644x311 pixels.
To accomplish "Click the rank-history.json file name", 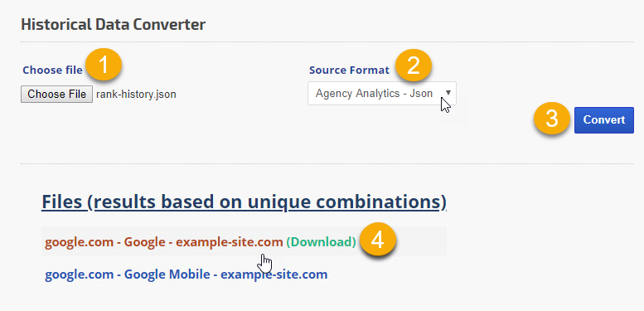I will click(136, 95).
